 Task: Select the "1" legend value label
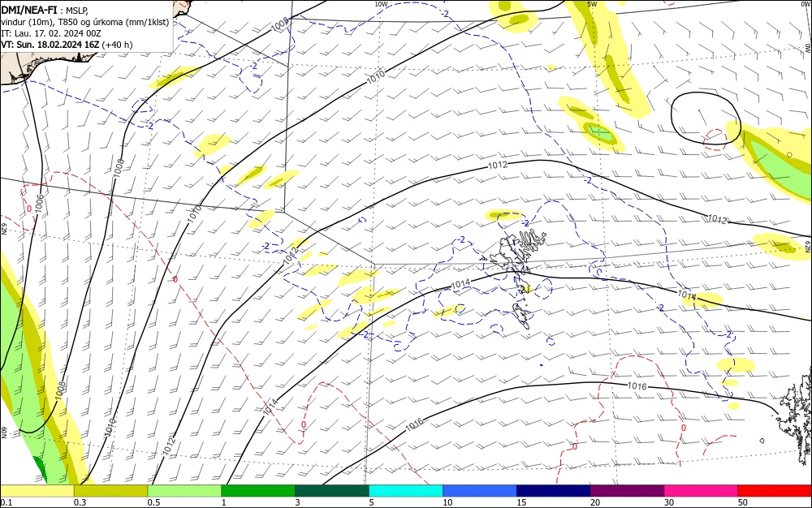pyautogui.click(x=224, y=503)
